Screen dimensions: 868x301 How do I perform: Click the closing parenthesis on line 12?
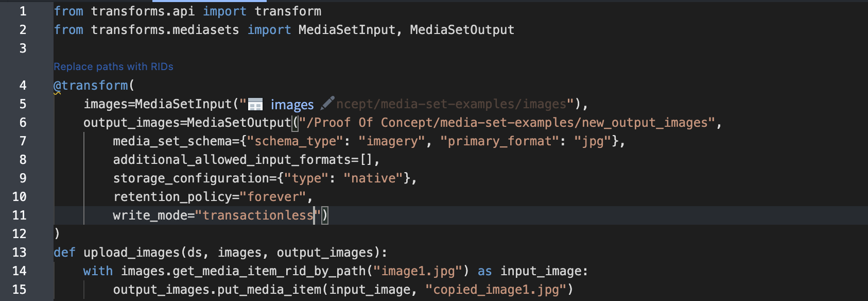coord(57,234)
